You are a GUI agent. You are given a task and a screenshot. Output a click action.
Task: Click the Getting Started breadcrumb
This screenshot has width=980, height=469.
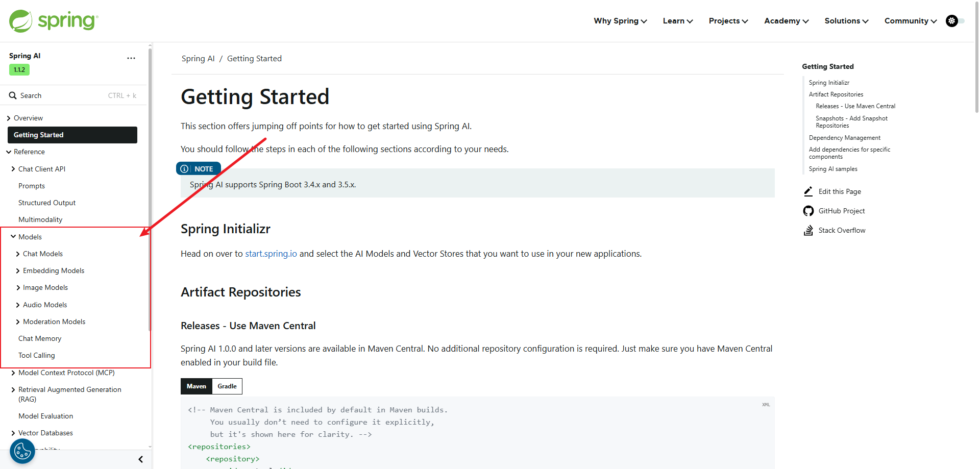click(x=254, y=59)
